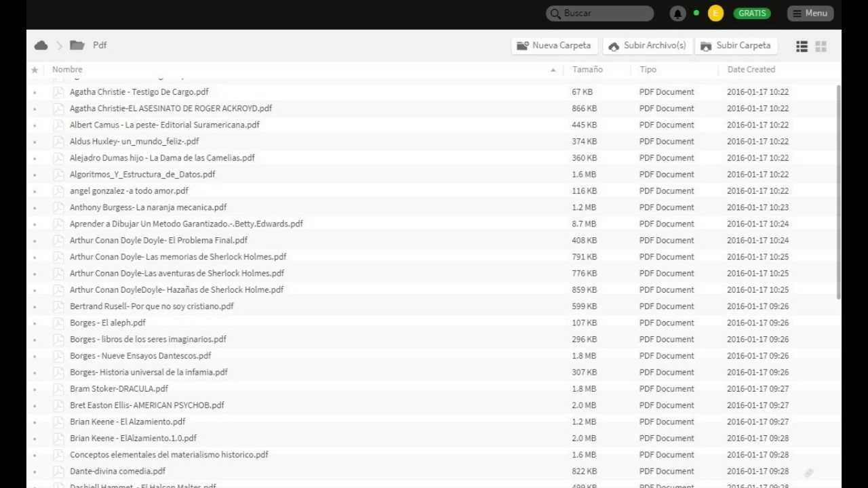Click the 822 KB size cell
This screenshot has height=488, width=868.
pyautogui.click(x=584, y=471)
